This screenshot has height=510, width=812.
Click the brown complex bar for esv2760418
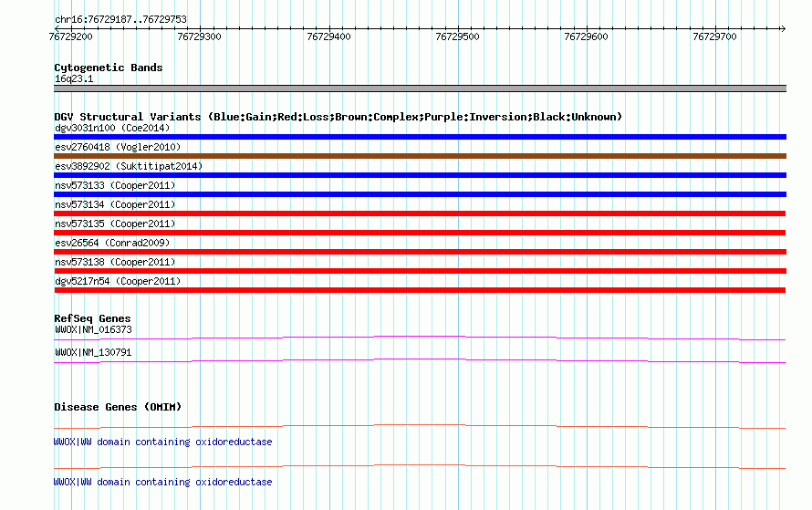tap(420, 156)
